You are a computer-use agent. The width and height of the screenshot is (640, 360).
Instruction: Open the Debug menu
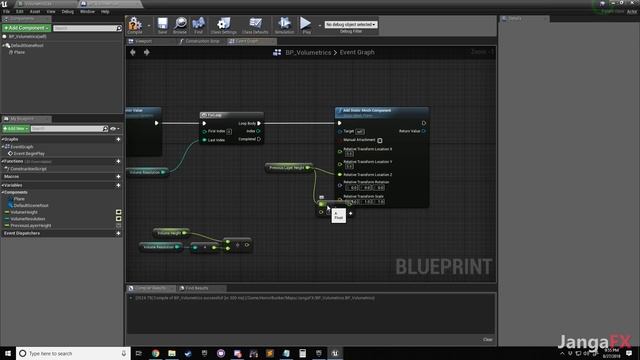[68, 11]
